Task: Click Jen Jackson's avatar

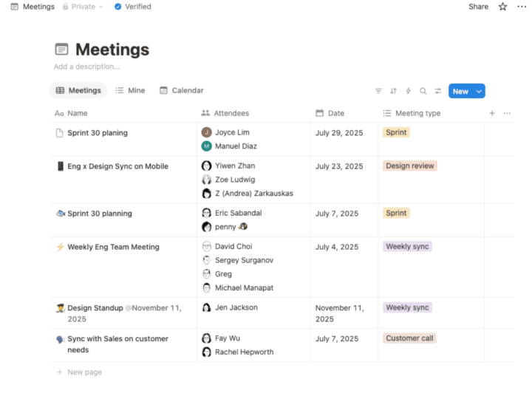Action: point(206,307)
